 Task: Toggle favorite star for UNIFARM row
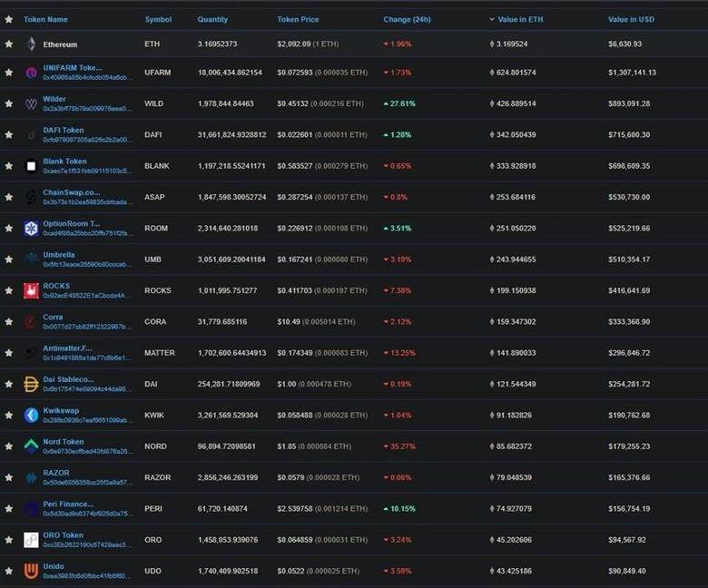click(8, 73)
